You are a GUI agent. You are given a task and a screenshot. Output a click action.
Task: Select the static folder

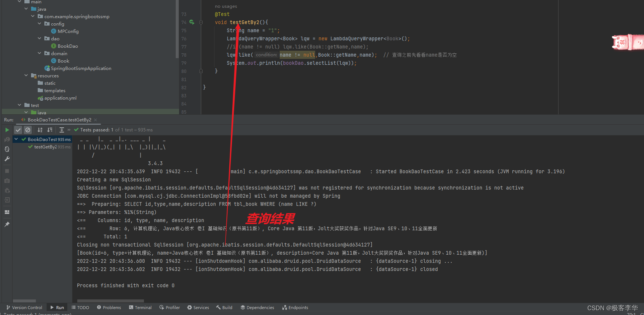50,83
